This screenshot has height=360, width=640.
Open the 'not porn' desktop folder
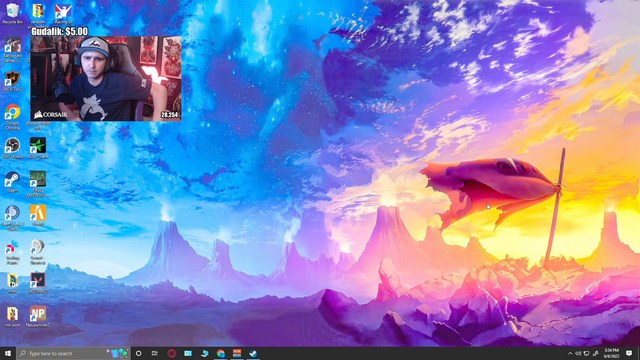coord(13,316)
